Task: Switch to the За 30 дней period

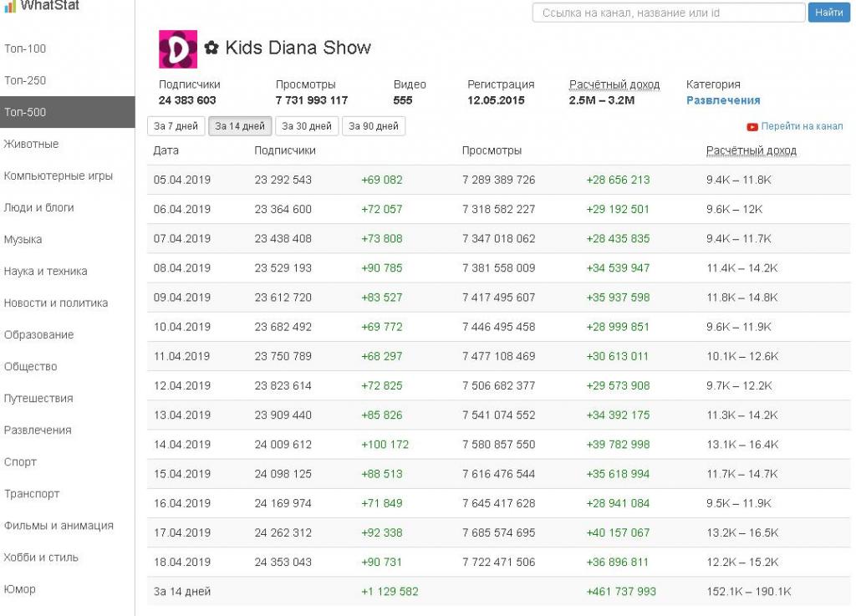Action: [x=307, y=126]
